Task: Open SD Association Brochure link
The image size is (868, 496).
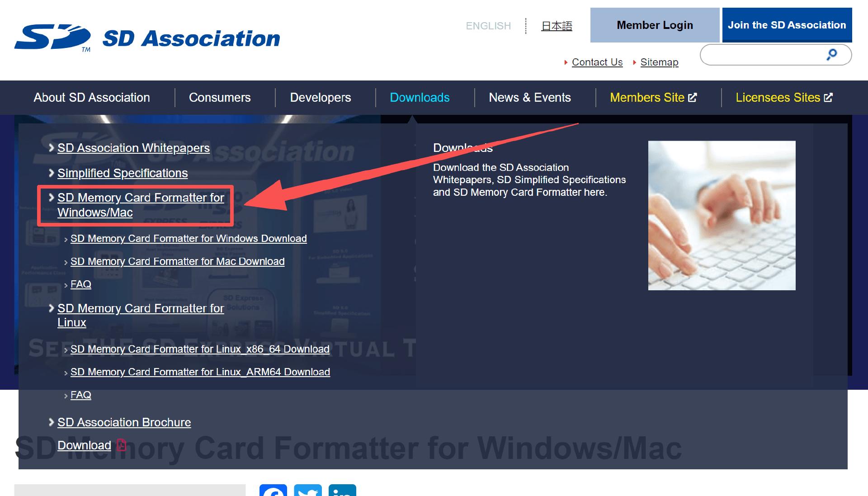Action: pos(124,422)
